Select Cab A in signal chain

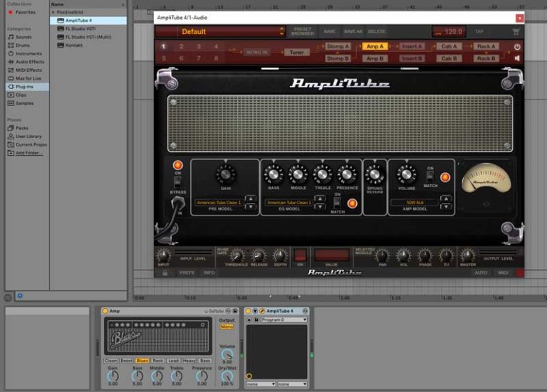tap(449, 46)
